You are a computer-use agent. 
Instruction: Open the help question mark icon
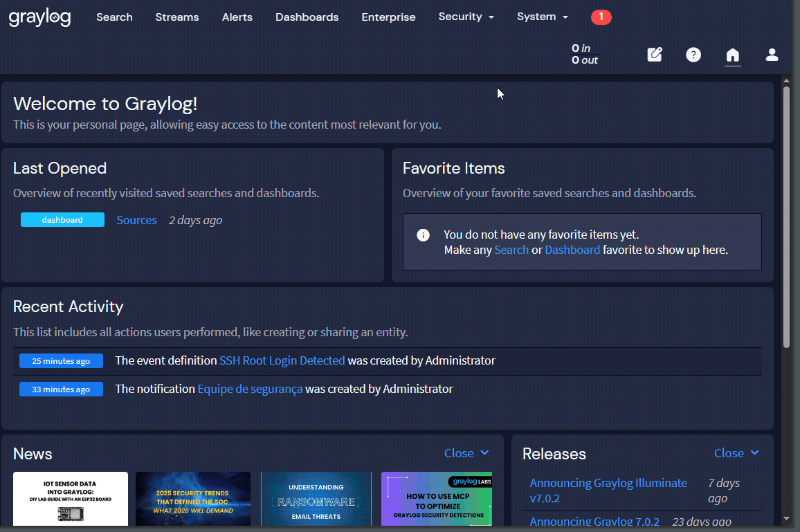coord(693,55)
